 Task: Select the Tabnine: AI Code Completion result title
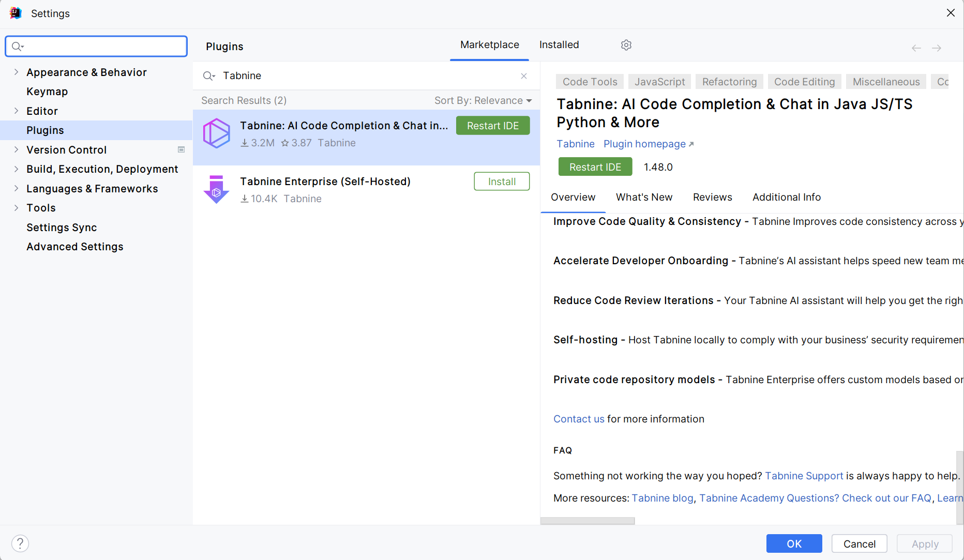pos(344,126)
